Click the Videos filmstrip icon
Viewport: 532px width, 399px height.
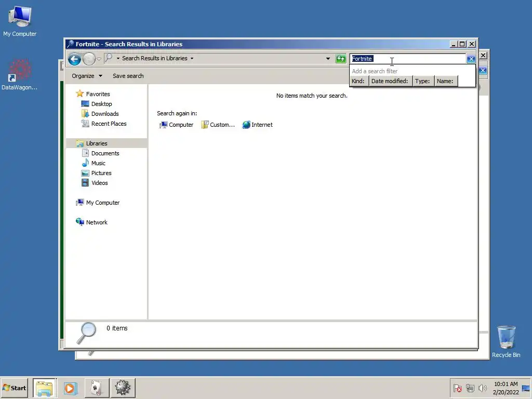click(85, 182)
